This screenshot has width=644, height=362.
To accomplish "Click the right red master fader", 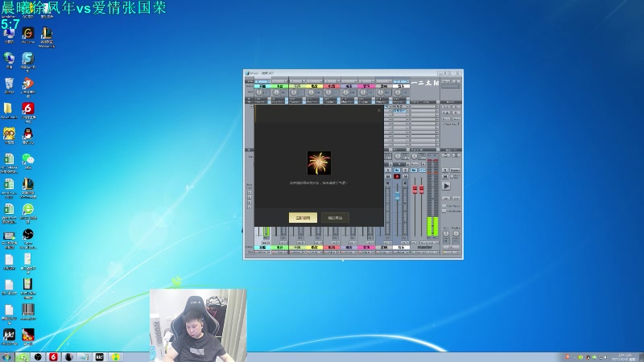I will click(421, 190).
